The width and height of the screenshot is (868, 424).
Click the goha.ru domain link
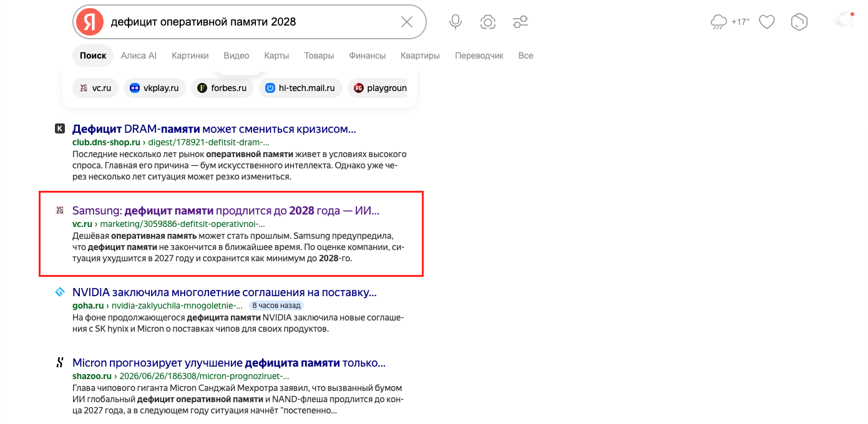pyautogui.click(x=88, y=306)
